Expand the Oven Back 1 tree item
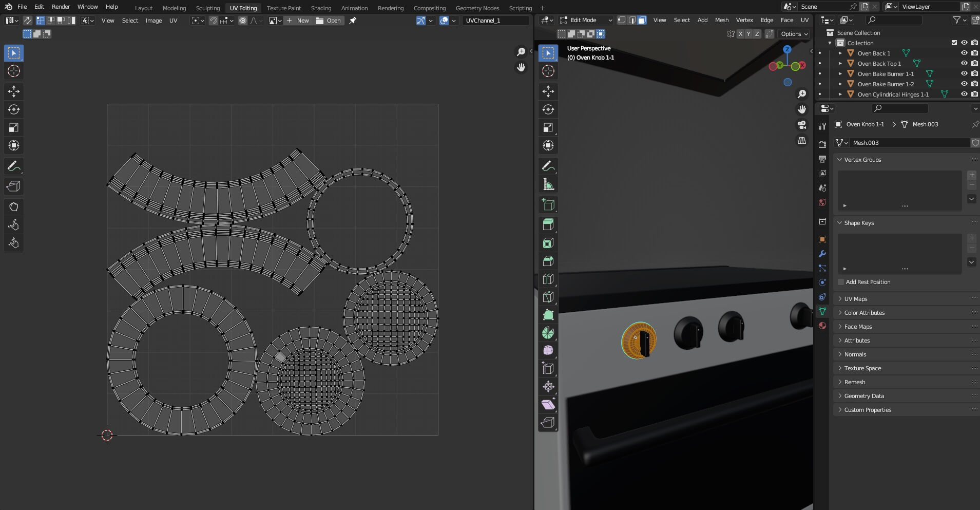980x510 pixels. (840, 53)
